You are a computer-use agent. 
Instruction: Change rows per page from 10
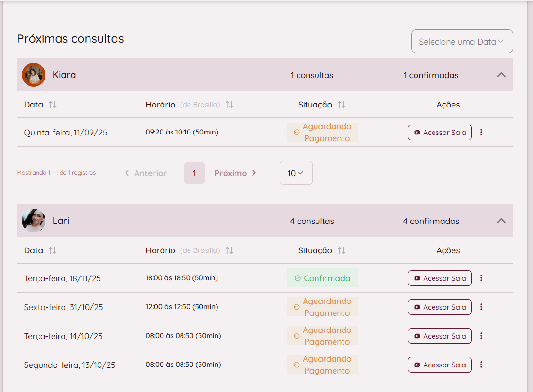tap(296, 173)
